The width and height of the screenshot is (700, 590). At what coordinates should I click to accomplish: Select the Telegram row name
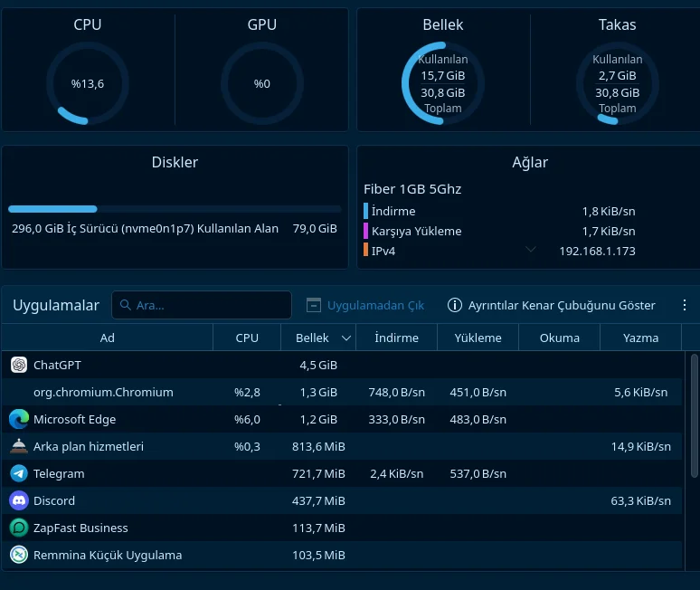point(59,473)
